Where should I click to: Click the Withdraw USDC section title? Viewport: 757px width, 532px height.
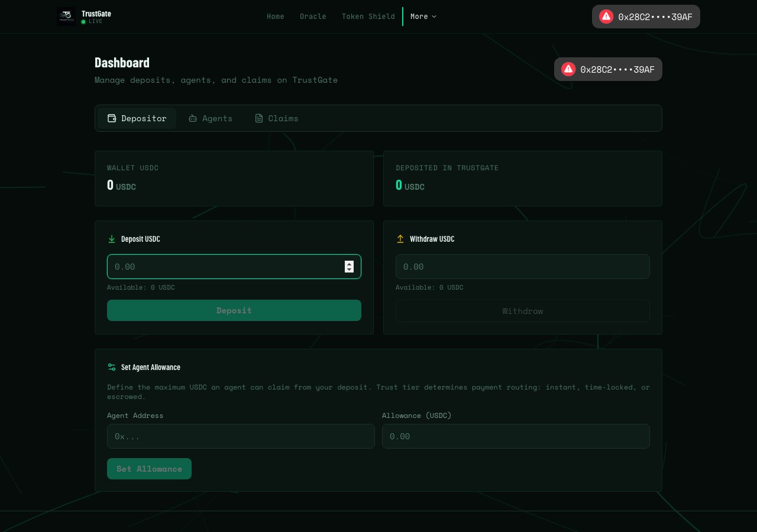pyautogui.click(x=432, y=239)
